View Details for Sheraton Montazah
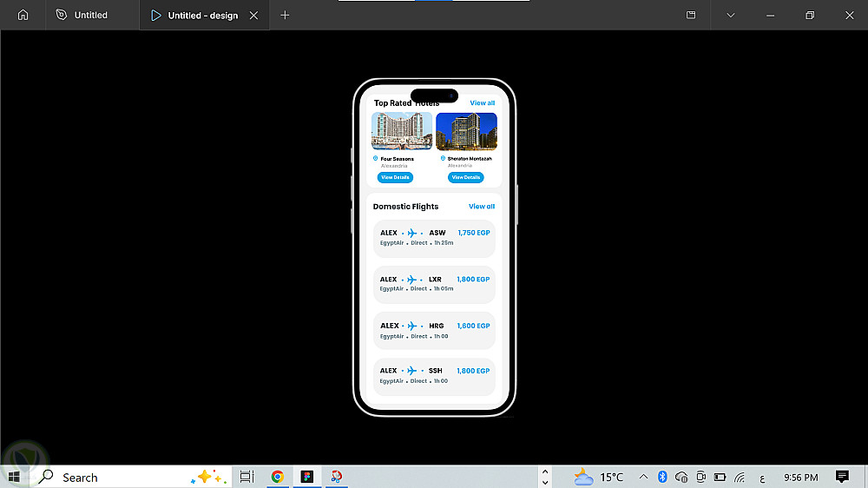 tap(465, 177)
